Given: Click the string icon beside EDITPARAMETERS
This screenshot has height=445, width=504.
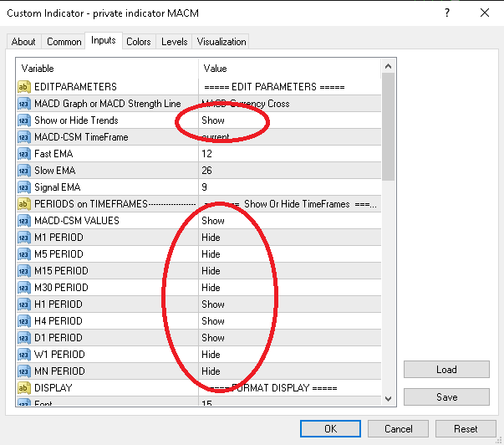Looking at the screenshot, I should pyautogui.click(x=24, y=87).
